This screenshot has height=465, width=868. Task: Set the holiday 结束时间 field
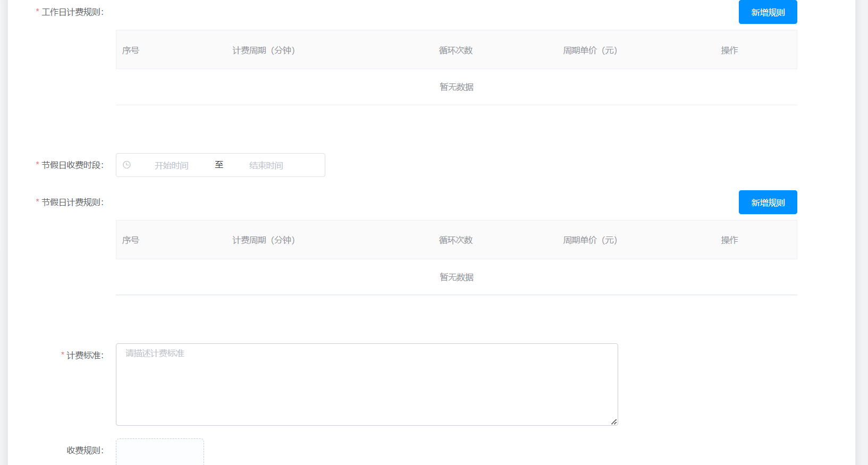tap(266, 165)
